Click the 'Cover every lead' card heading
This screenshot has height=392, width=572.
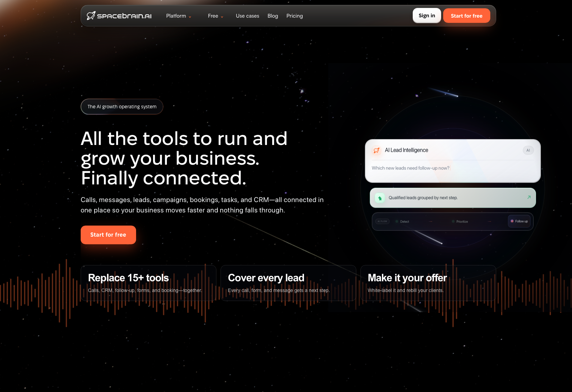[x=266, y=278]
